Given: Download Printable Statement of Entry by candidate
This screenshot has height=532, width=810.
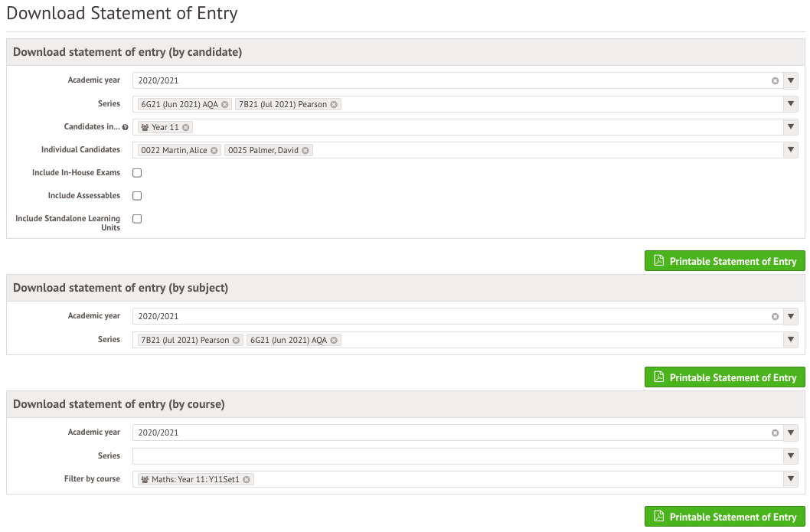Looking at the screenshot, I should pos(724,261).
